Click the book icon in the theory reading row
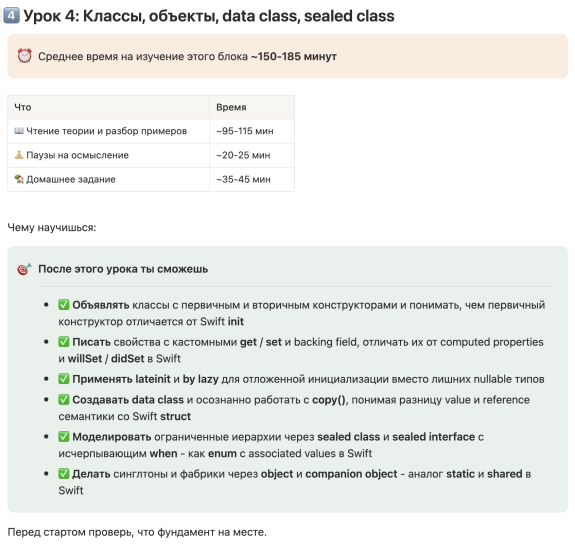Screen dimensions: 575x550 19,131
